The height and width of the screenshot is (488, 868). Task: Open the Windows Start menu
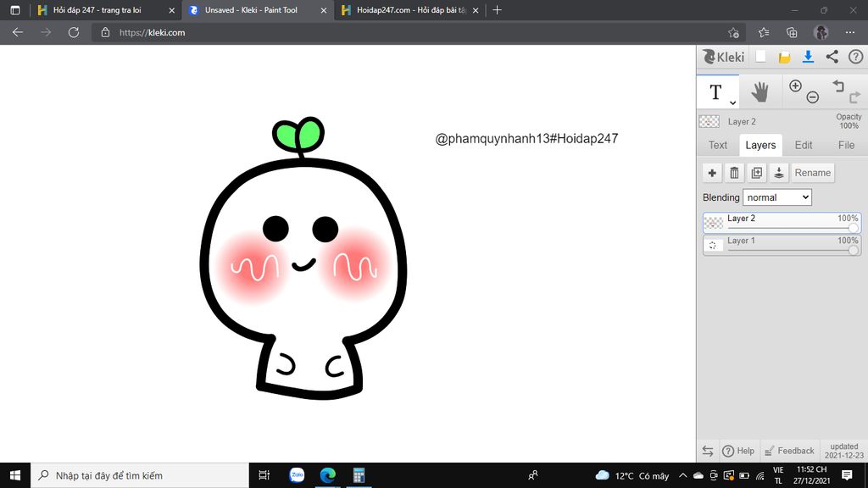pyautogui.click(x=15, y=475)
